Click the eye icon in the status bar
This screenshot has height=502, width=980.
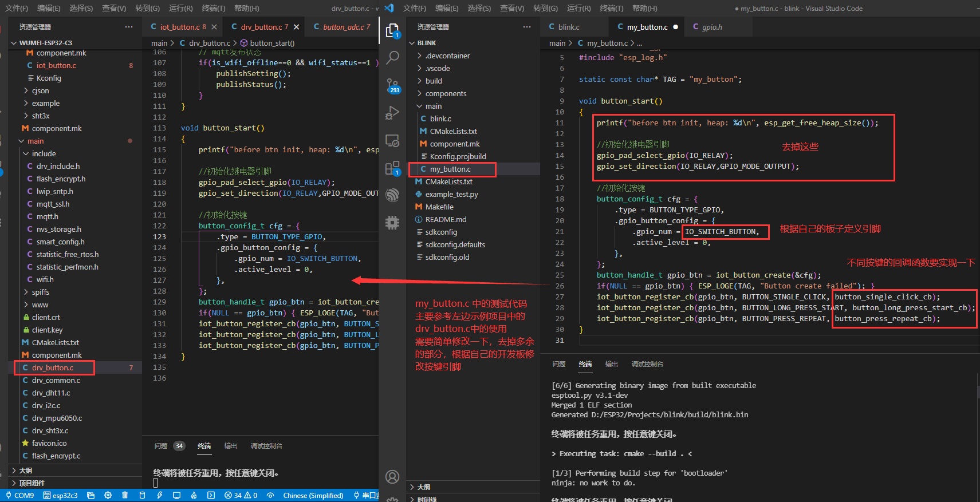270,495
